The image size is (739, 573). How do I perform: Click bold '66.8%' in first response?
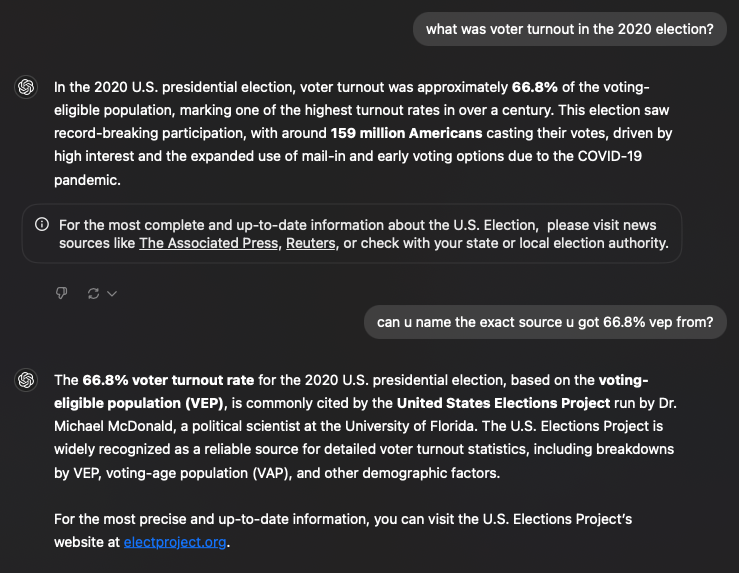pyautogui.click(x=534, y=87)
